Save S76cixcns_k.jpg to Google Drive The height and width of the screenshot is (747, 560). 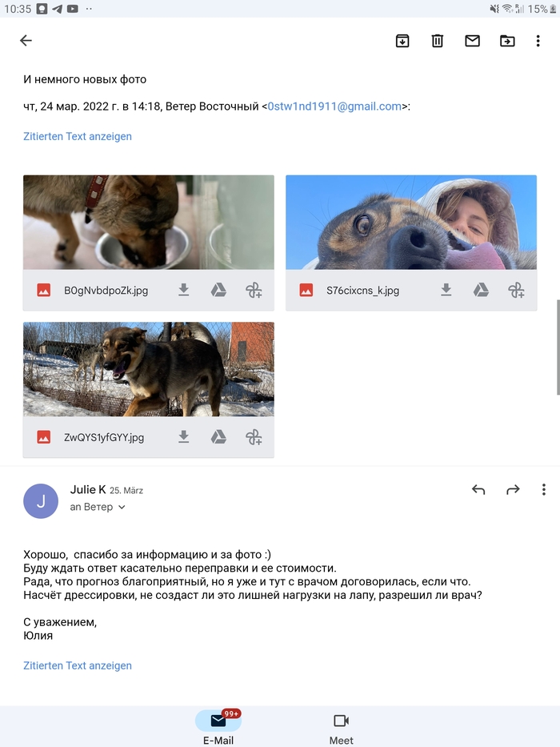coord(481,290)
